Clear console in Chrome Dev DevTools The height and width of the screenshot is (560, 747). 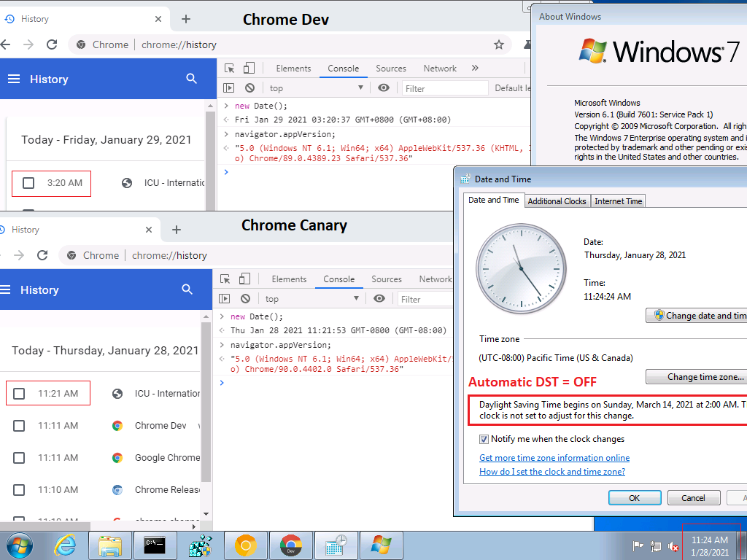[x=249, y=88]
